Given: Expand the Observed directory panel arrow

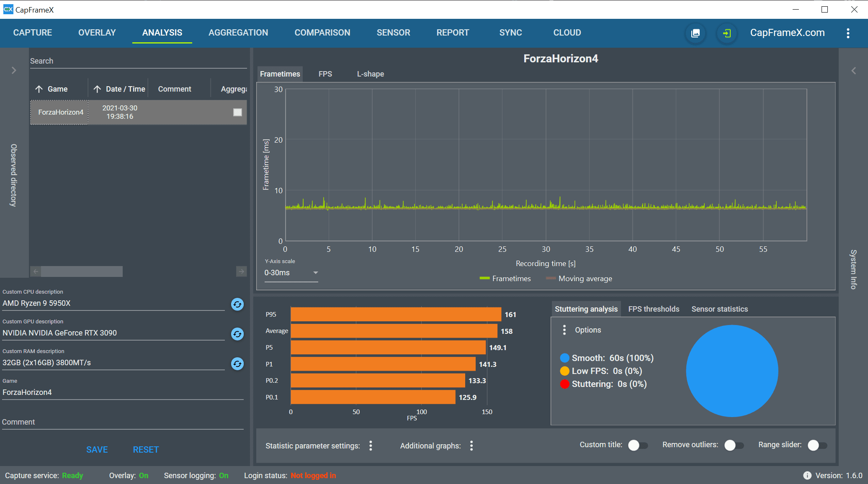Looking at the screenshot, I should [x=14, y=70].
